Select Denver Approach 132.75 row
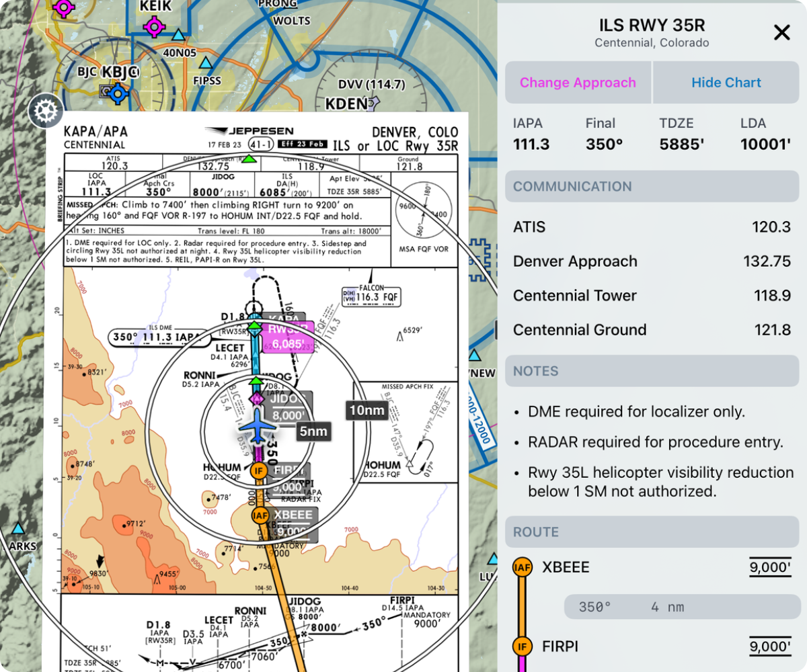Screen dimensions: 807x672 tap(652, 261)
